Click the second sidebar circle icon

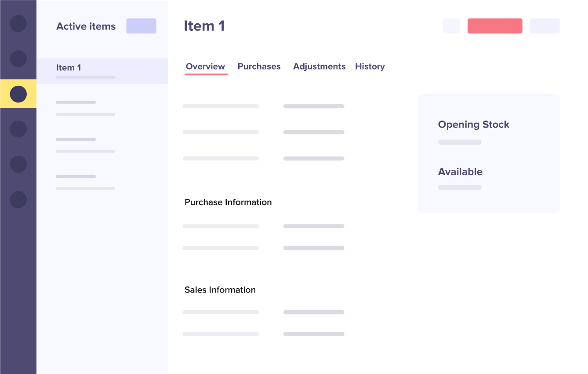coord(18,59)
